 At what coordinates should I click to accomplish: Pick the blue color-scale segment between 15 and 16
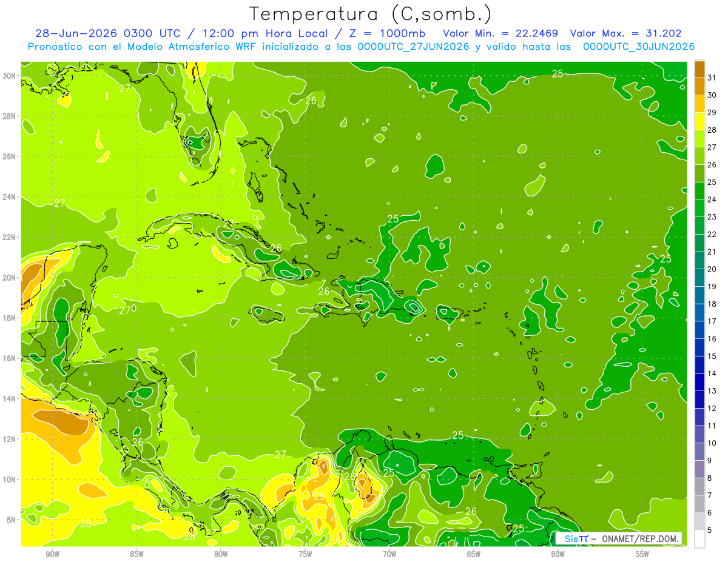pos(699,347)
